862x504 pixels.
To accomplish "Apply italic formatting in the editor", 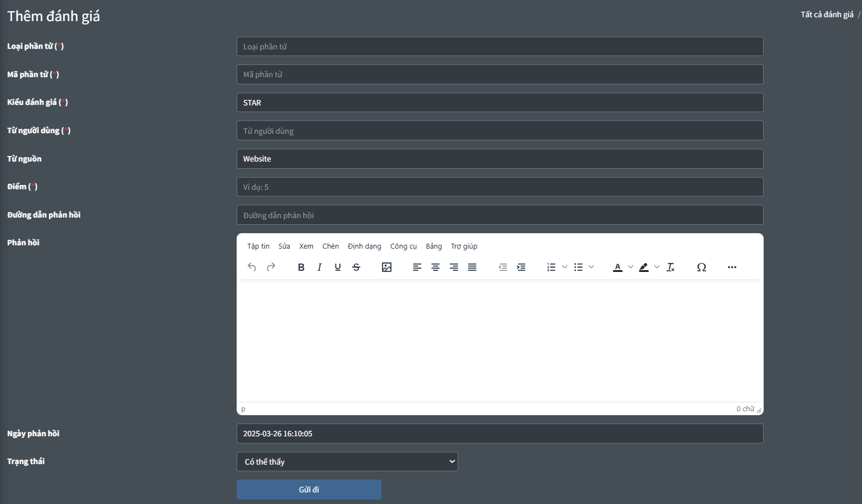I will tap(319, 267).
